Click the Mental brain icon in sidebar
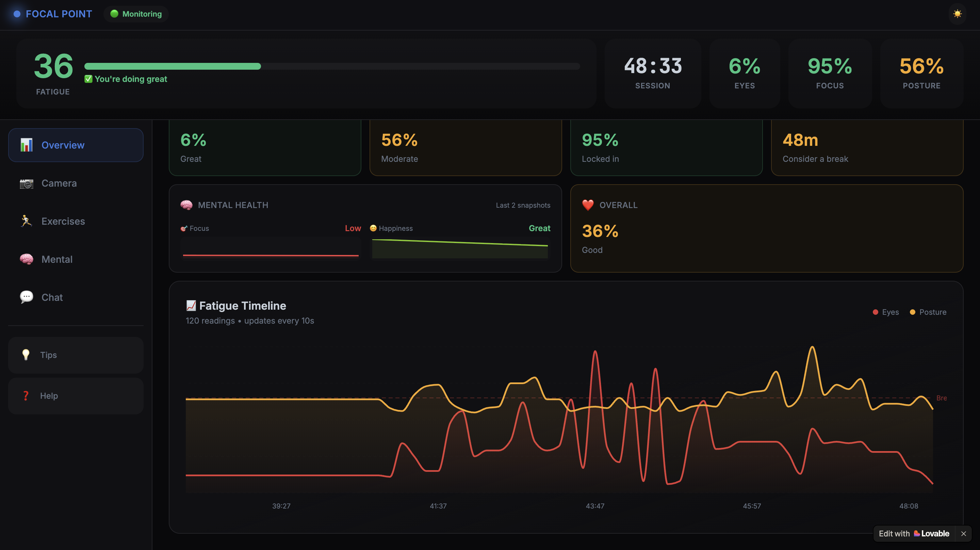Viewport: 980px width, 550px height. pos(26,259)
